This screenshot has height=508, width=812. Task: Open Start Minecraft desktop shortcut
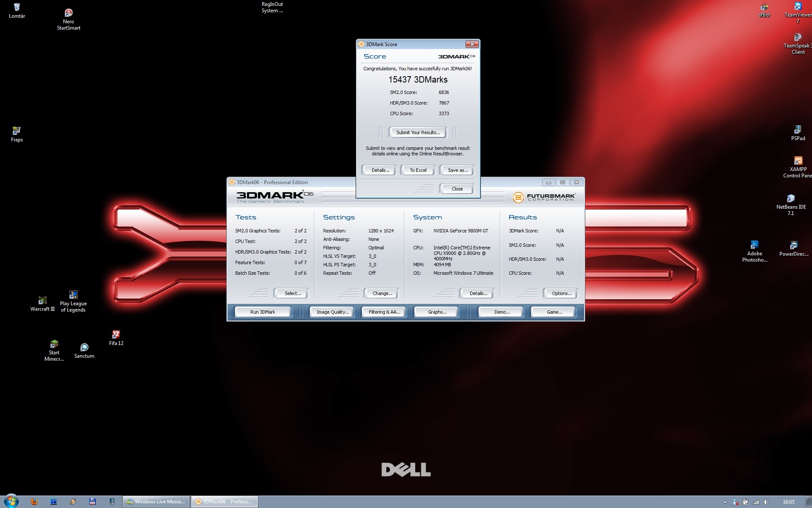pyautogui.click(x=54, y=351)
